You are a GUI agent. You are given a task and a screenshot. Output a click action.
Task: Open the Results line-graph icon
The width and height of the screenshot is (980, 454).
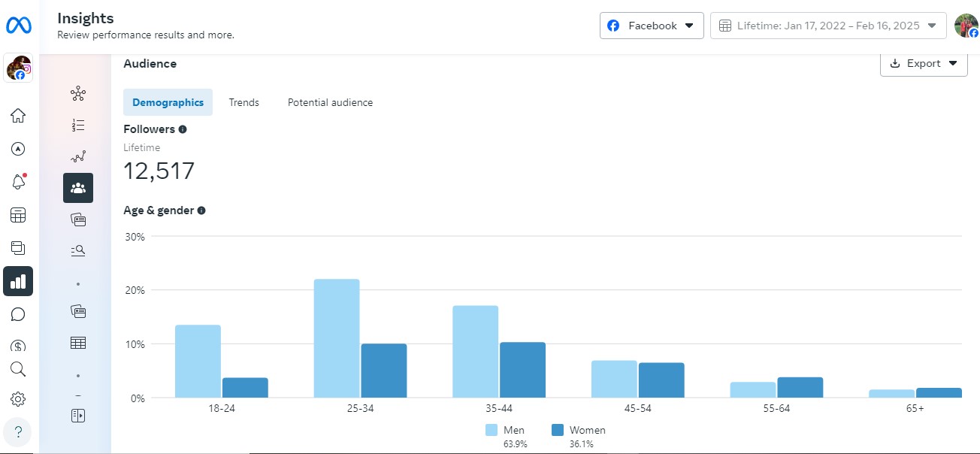(x=78, y=156)
